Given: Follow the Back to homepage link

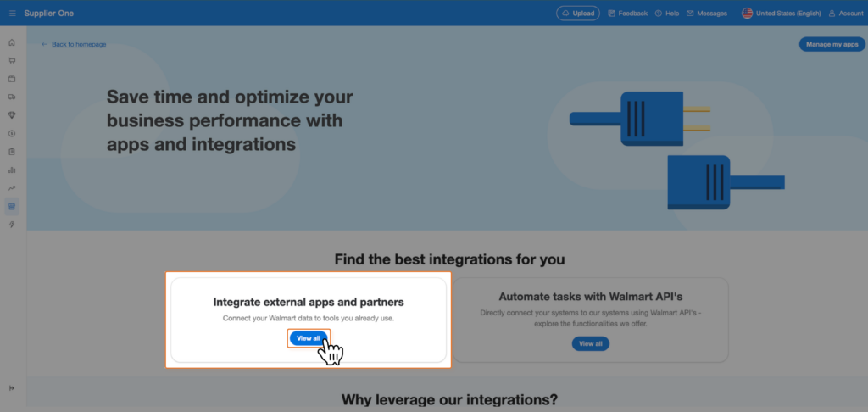Looking at the screenshot, I should [x=79, y=44].
